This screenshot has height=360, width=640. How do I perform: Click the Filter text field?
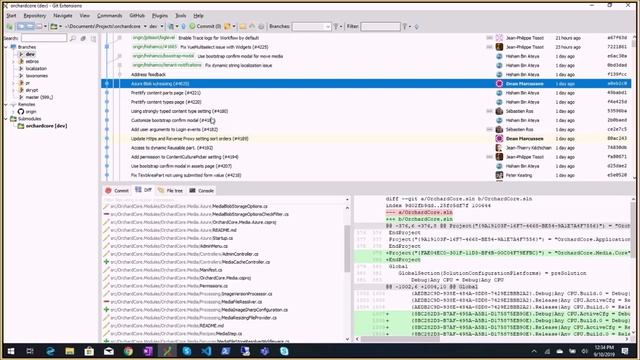point(380,27)
